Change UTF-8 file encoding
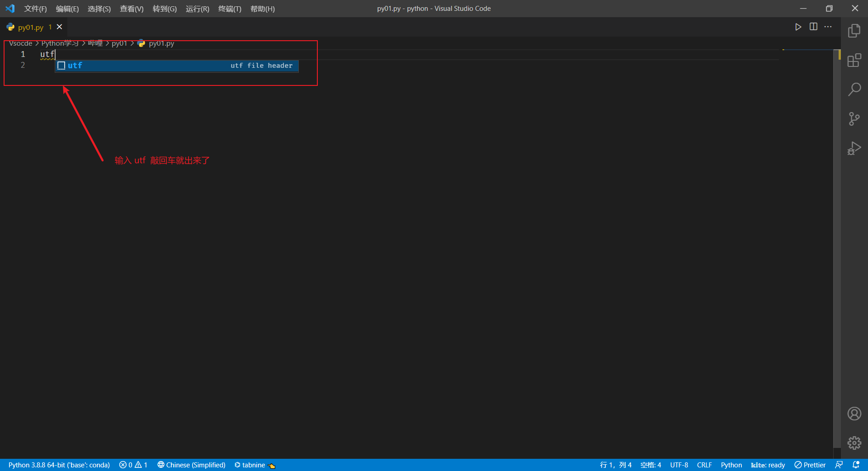This screenshot has width=868, height=471. 679,465
